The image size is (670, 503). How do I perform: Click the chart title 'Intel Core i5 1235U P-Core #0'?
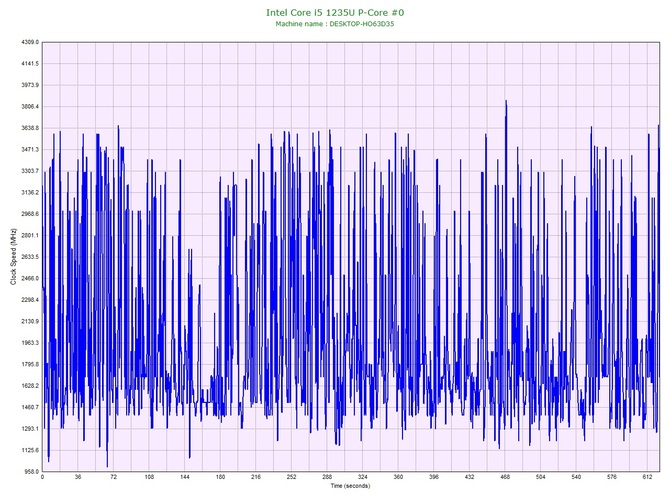coord(335,12)
